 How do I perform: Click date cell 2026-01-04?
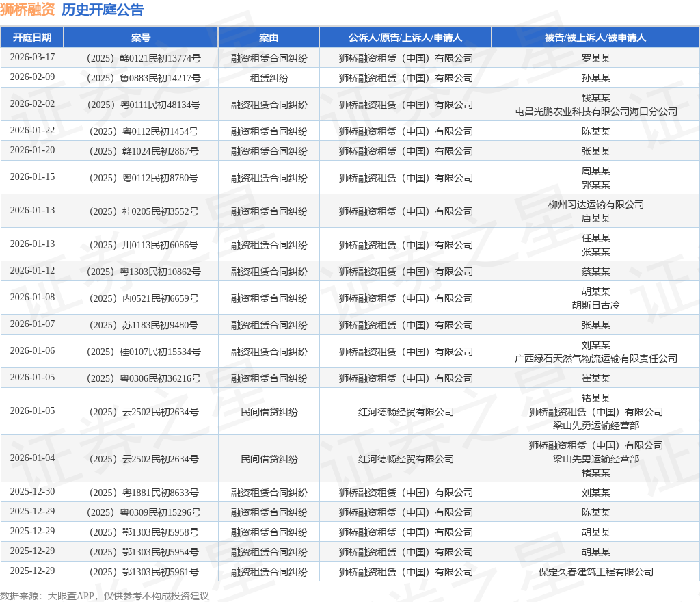[32, 458]
